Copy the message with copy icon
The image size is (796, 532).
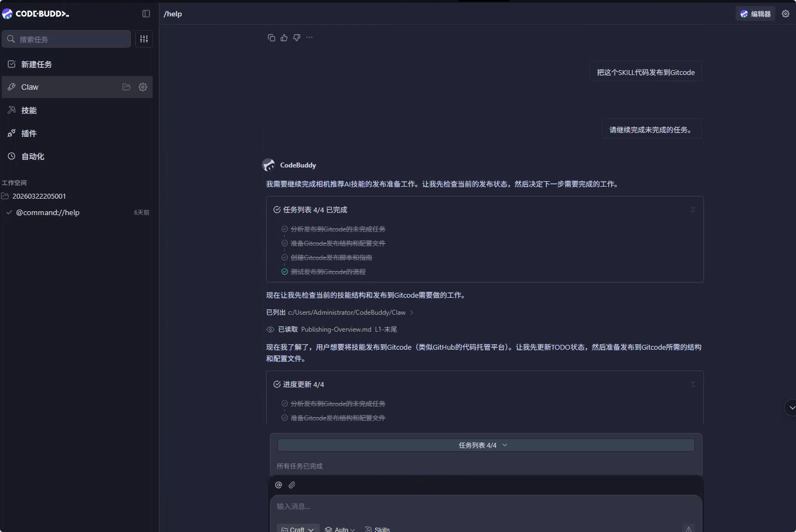pyautogui.click(x=271, y=38)
